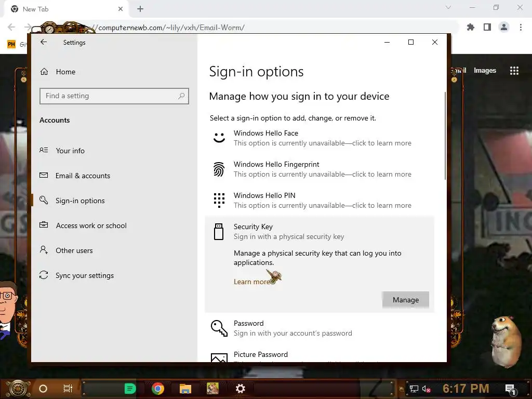Expand Windows Hello Fingerprint option
Viewport: 532px width, 399px height.
point(320,169)
